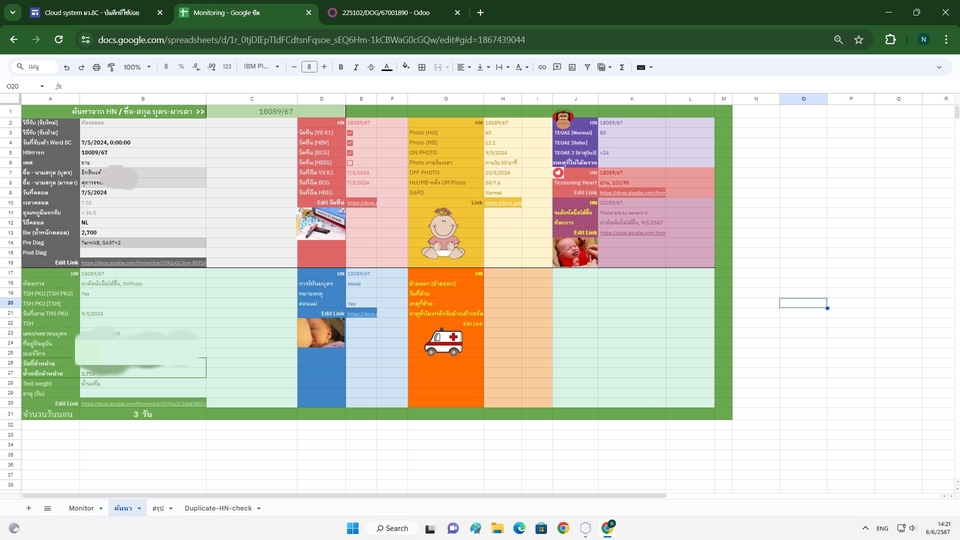
Task: Open the functions sigma menu
Action: [x=621, y=67]
